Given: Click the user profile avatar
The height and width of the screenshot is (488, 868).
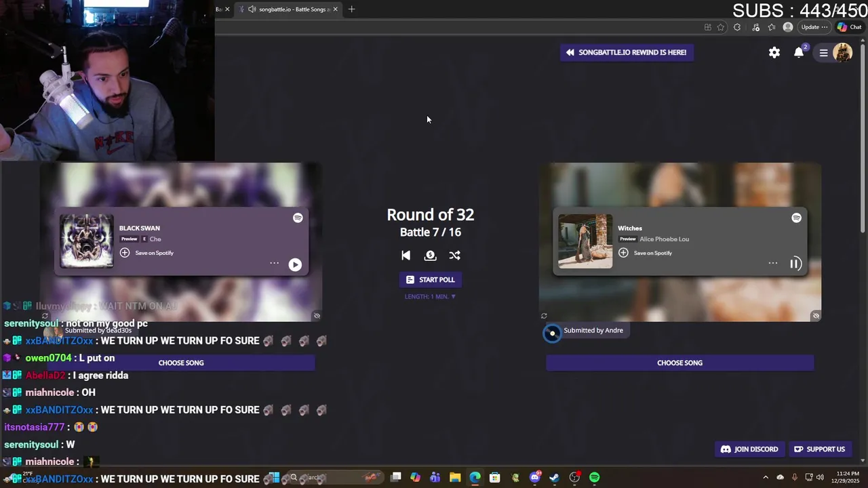Looking at the screenshot, I should (842, 52).
